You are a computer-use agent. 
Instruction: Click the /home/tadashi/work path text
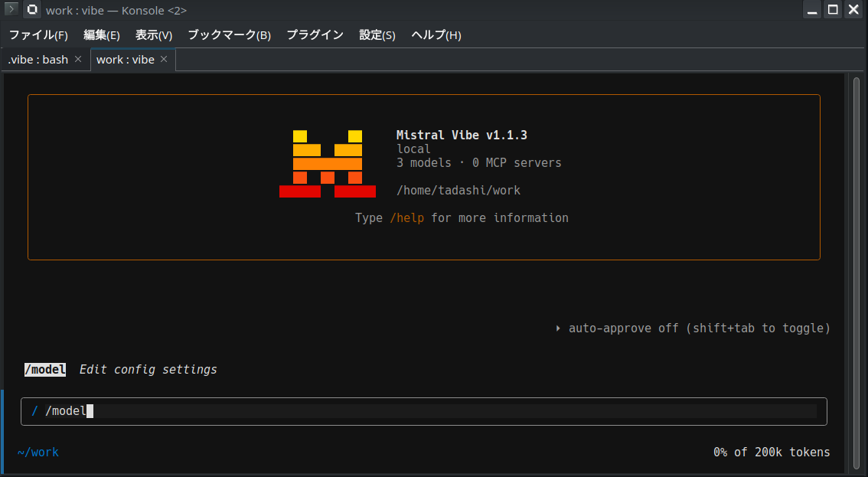click(458, 191)
